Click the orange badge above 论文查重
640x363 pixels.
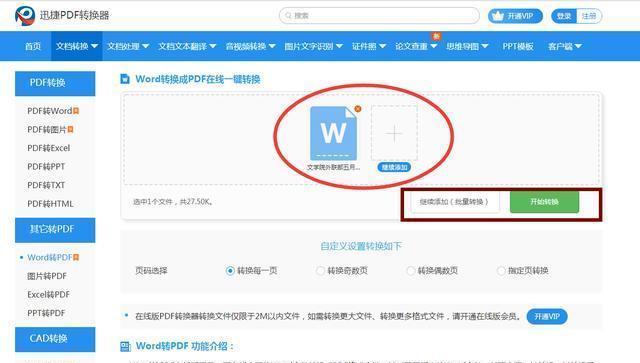[x=436, y=36]
